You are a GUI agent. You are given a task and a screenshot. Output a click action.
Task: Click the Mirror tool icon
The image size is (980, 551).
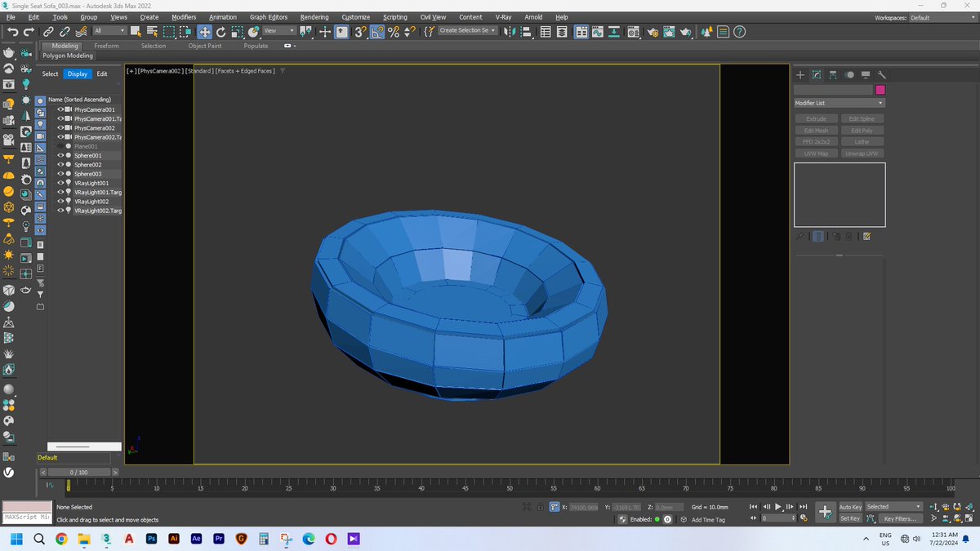[509, 32]
